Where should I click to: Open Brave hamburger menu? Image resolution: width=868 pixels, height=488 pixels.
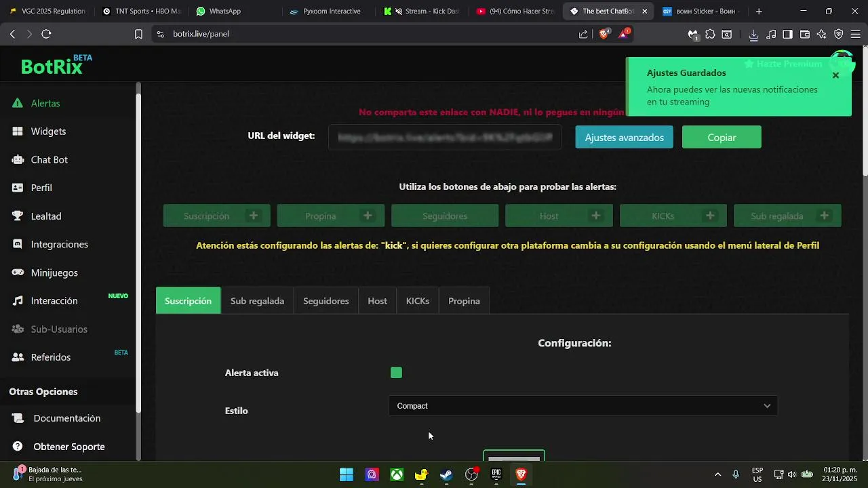(x=856, y=34)
